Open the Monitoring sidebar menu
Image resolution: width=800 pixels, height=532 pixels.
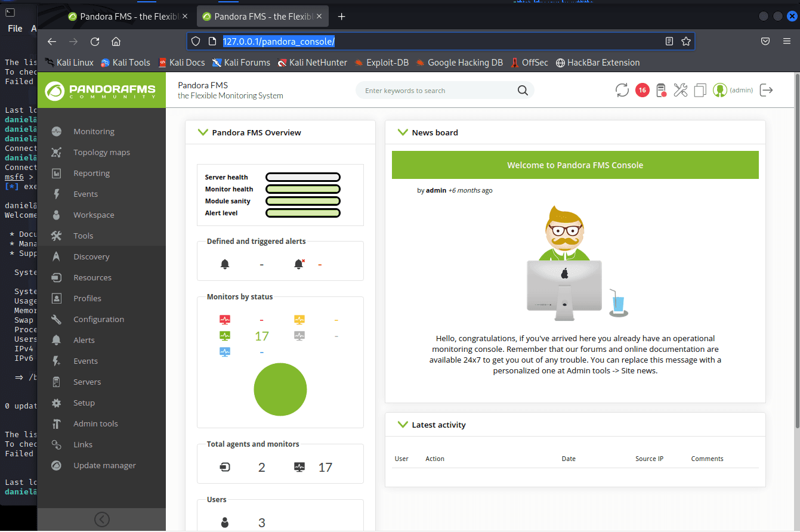(x=94, y=132)
